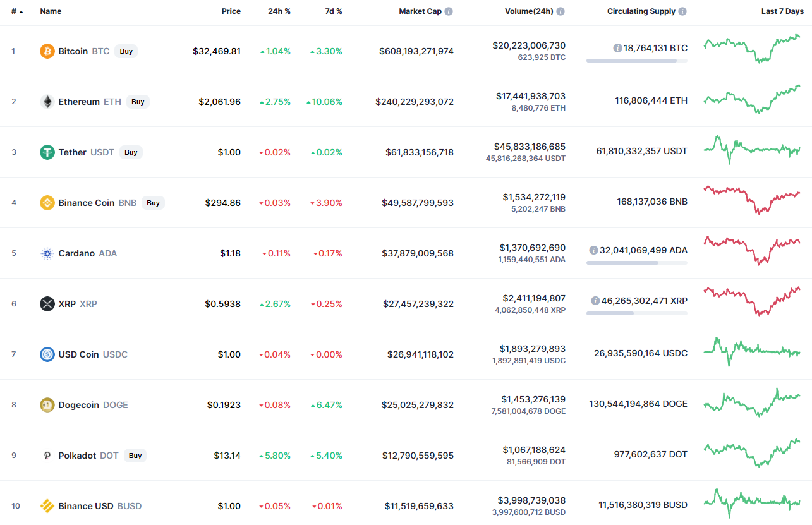
Task: Click the Buy button next to Ethereum
Action: point(138,102)
